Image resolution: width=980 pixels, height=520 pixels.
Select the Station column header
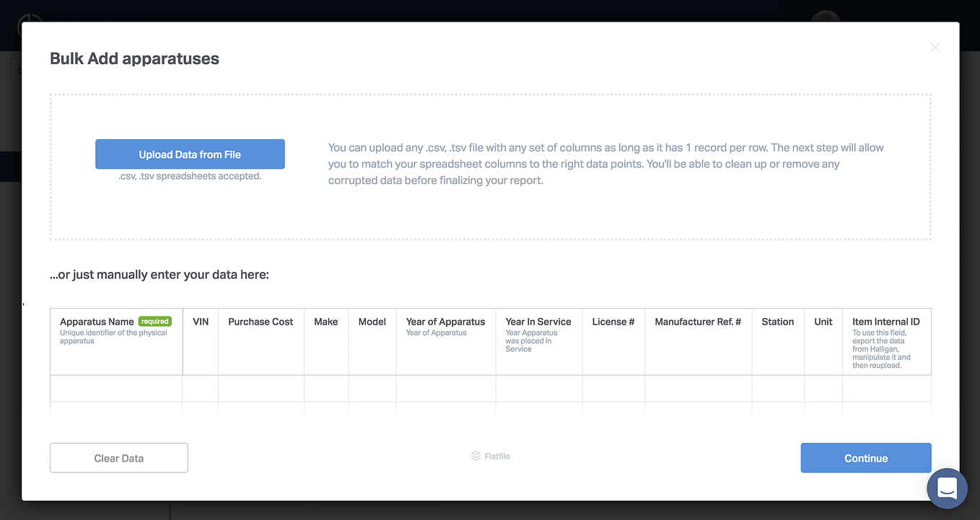click(778, 322)
